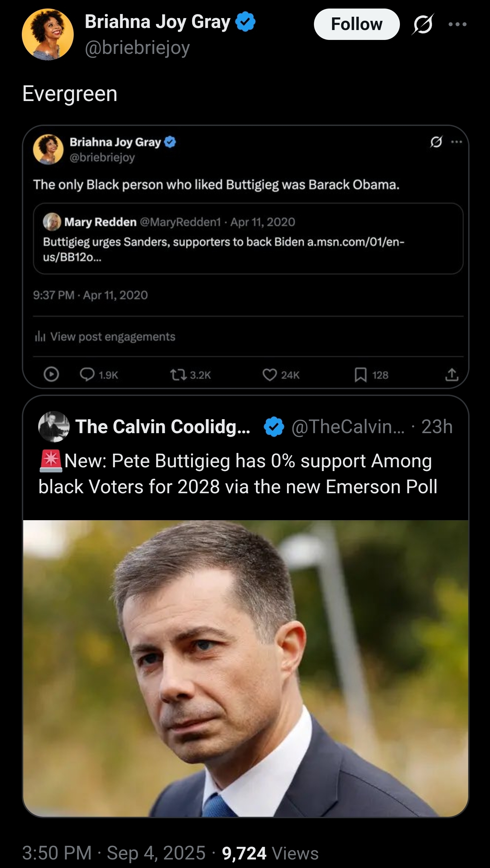This screenshot has width=490, height=868.
Task: Click the Grok icon in the quoted 2020 post
Action: 436,142
